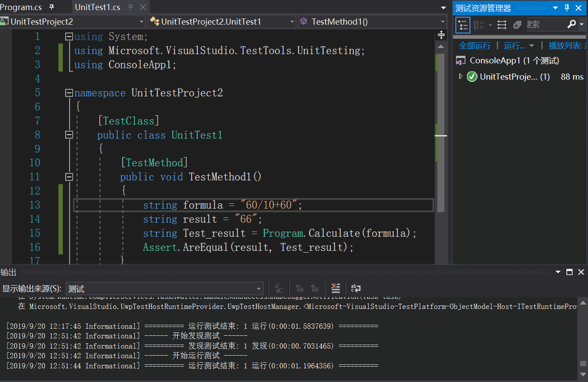Open the group-by button in Test Explorer
The image size is (588, 382).
[479, 25]
